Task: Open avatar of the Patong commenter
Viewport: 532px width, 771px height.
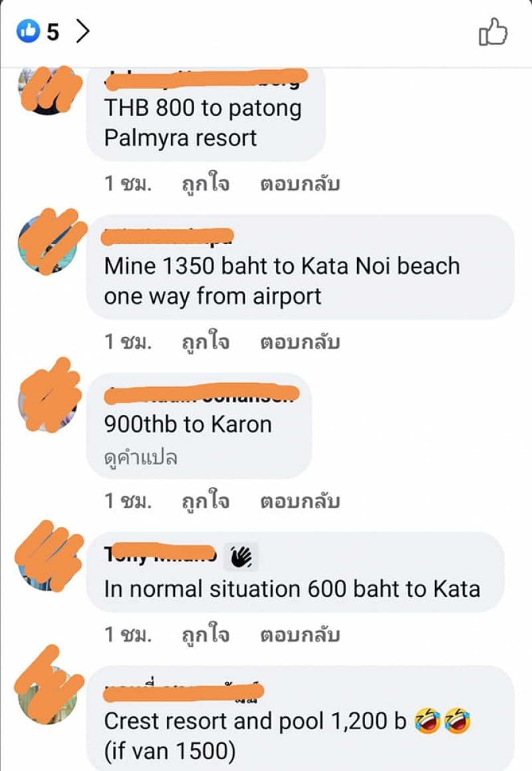Action: (x=48, y=88)
